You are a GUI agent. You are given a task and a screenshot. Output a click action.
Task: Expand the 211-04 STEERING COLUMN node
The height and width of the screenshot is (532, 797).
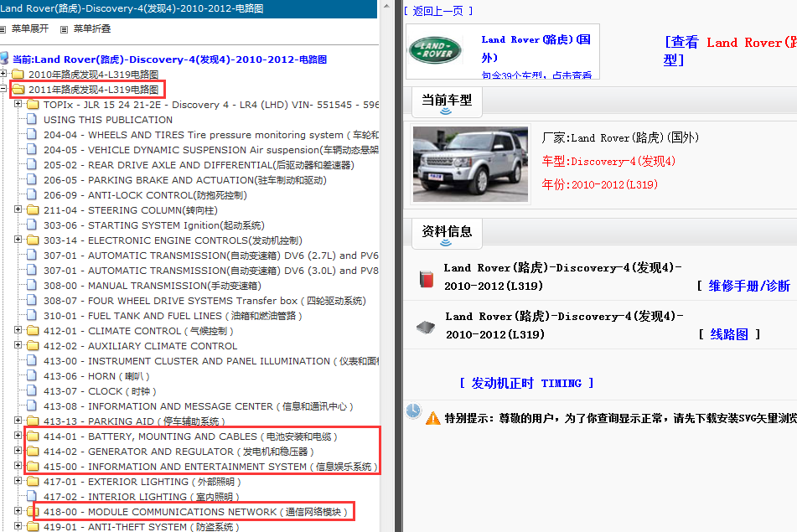coord(18,209)
